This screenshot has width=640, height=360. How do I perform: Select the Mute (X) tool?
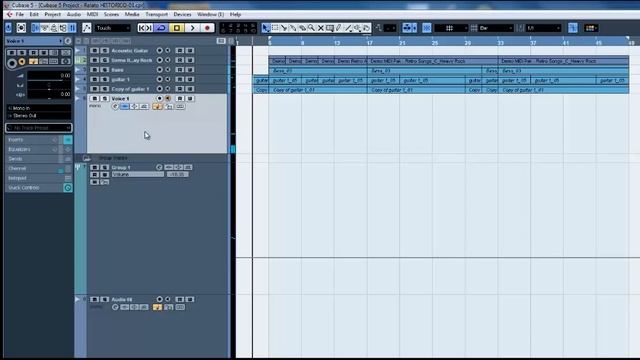320,28
